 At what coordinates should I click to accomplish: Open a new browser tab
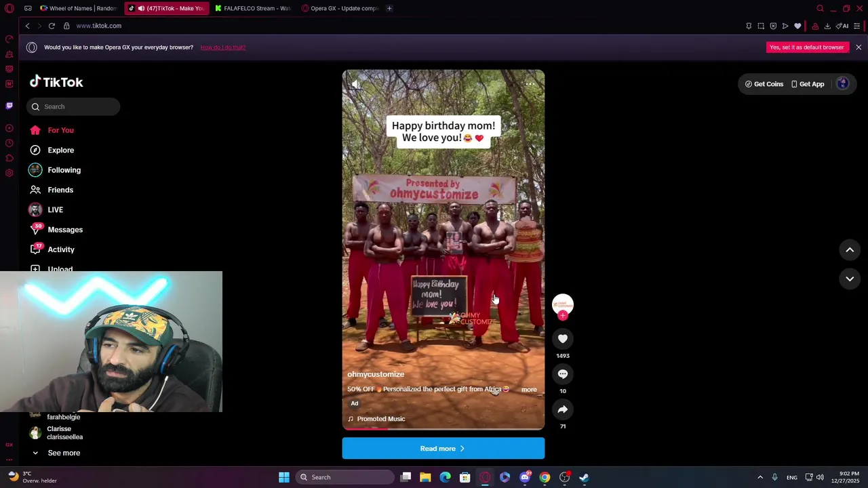389,8
